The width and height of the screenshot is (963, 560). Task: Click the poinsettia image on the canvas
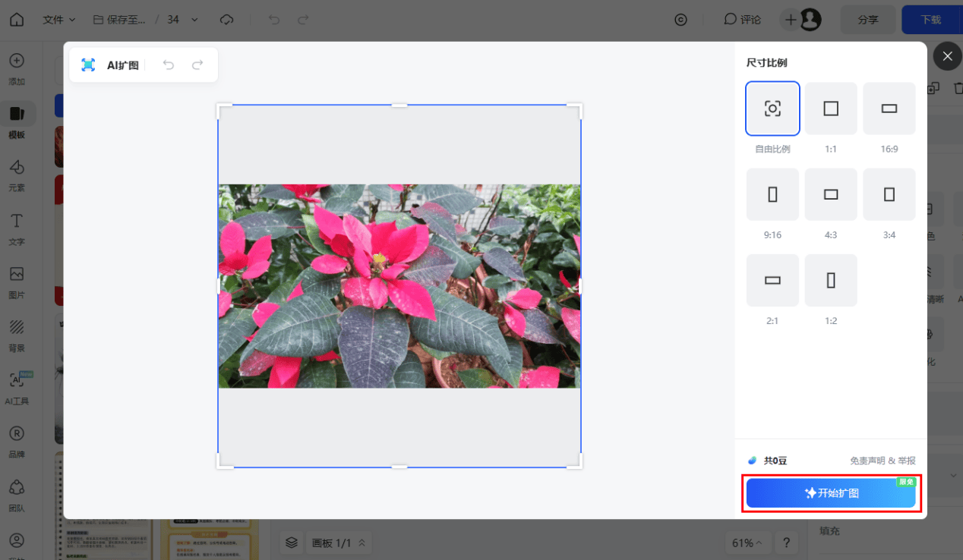(x=399, y=286)
